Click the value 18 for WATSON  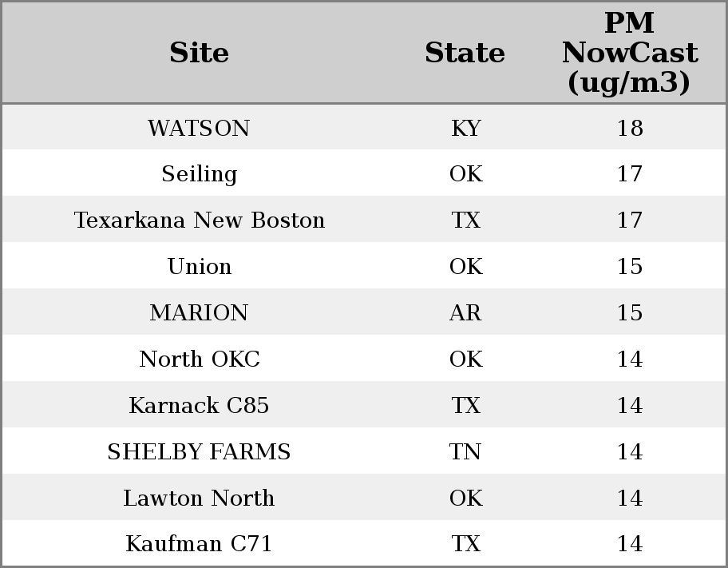point(630,128)
